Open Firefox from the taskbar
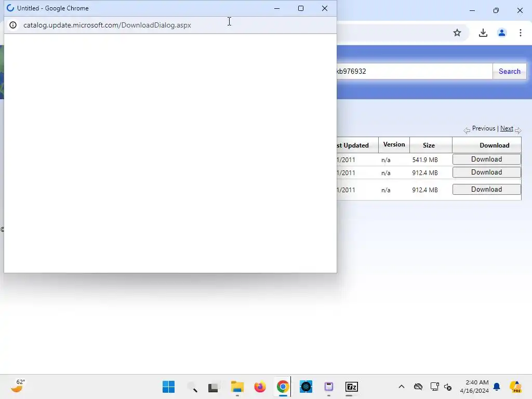This screenshot has height=399, width=532. [260, 387]
